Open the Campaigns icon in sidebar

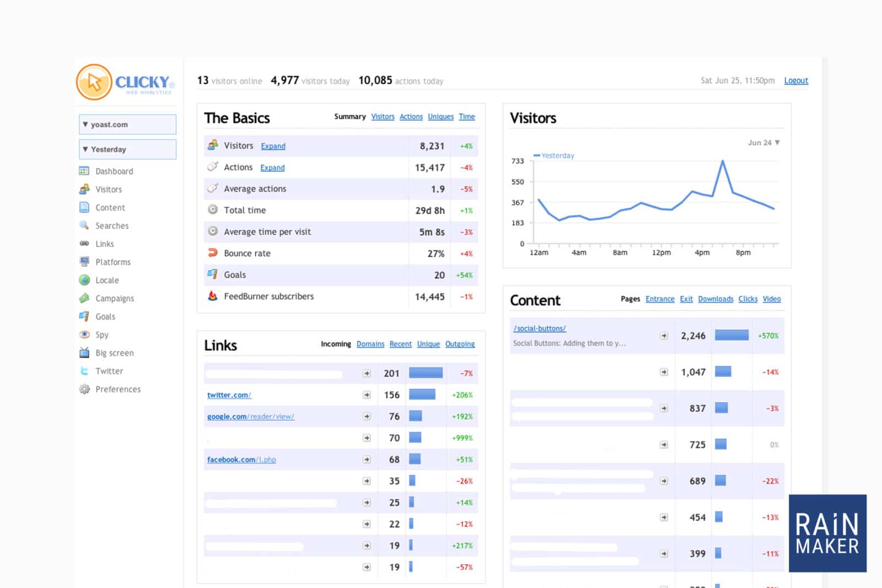click(84, 298)
